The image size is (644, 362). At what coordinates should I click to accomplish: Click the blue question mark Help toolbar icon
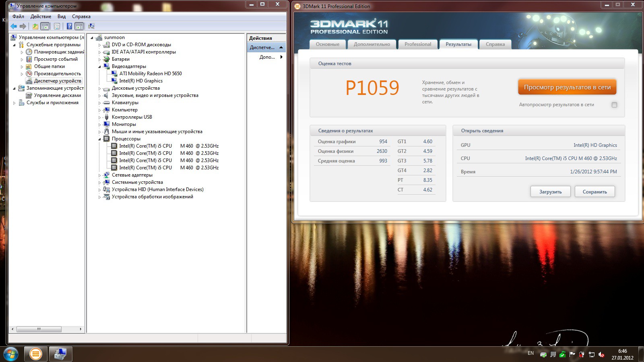pos(69,26)
